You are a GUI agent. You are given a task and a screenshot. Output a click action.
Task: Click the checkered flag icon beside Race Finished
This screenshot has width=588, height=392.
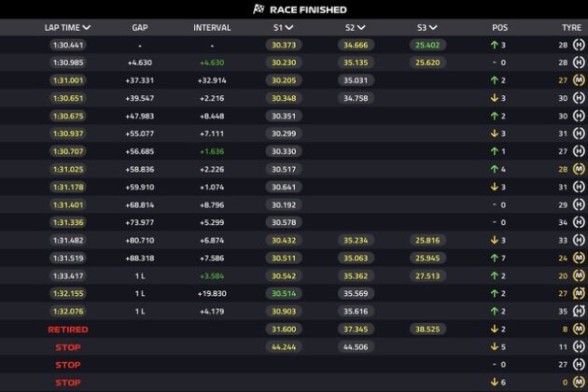point(259,9)
